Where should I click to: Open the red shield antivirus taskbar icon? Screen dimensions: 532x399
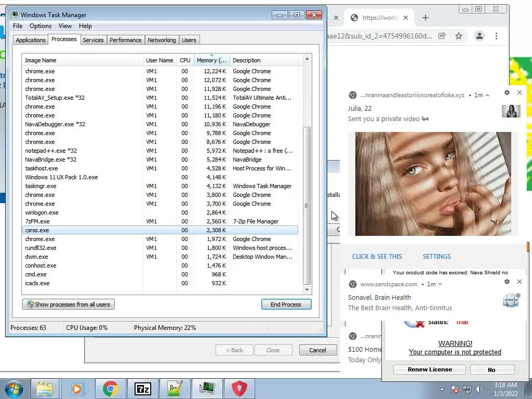click(239, 389)
